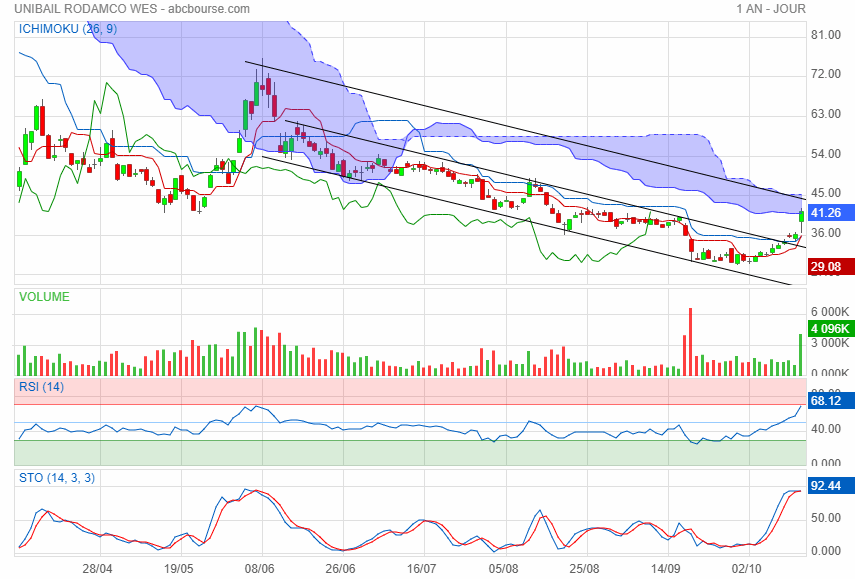Click the 63.00 price axis value

click(826, 114)
